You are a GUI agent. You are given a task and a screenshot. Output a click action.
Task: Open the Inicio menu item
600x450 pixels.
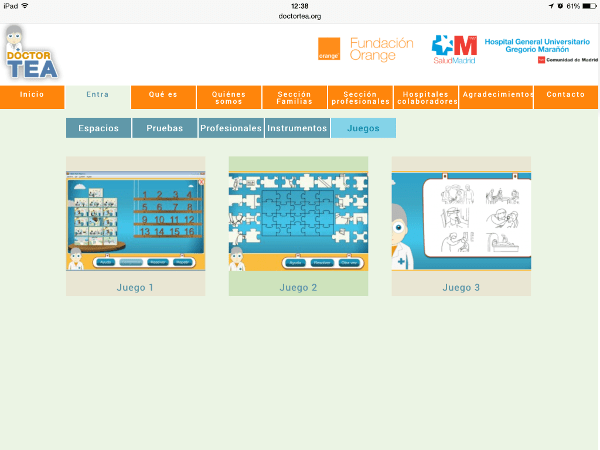coord(32,95)
